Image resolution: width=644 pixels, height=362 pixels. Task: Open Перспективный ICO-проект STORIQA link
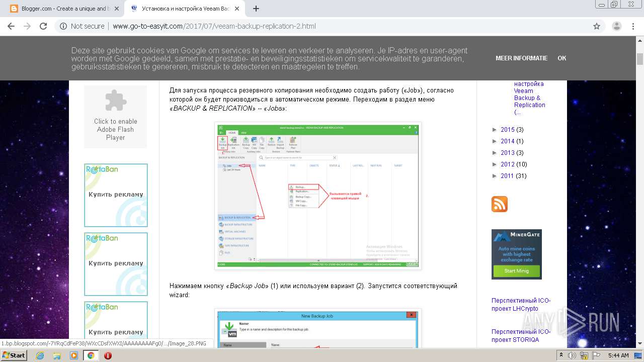tap(521, 336)
